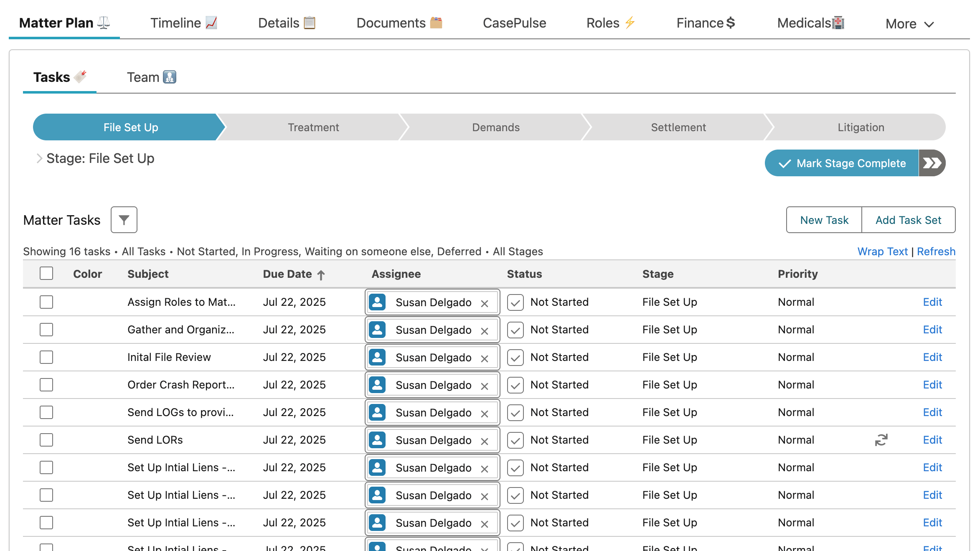Switch to the Documents tab
Viewport: 980px width, 551px height.
[x=391, y=23]
